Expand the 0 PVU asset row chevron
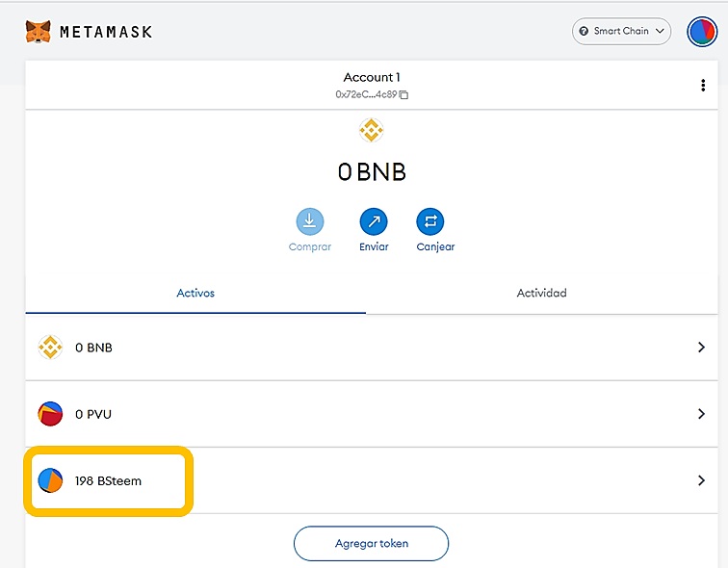This screenshot has height=568, width=728. coord(701,413)
